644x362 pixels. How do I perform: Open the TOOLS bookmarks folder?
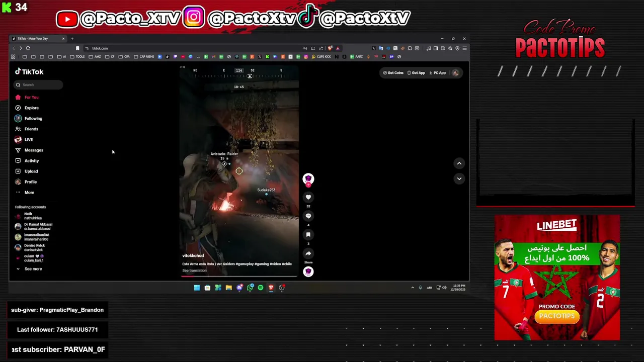tap(78, 57)
